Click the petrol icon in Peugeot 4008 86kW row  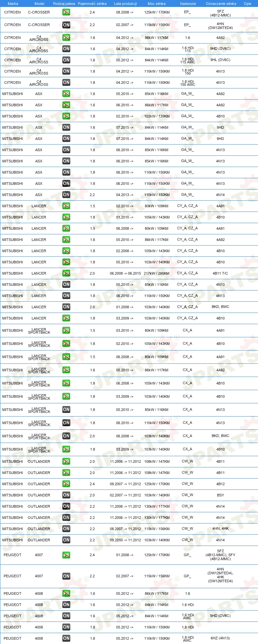tap(66, 593)
